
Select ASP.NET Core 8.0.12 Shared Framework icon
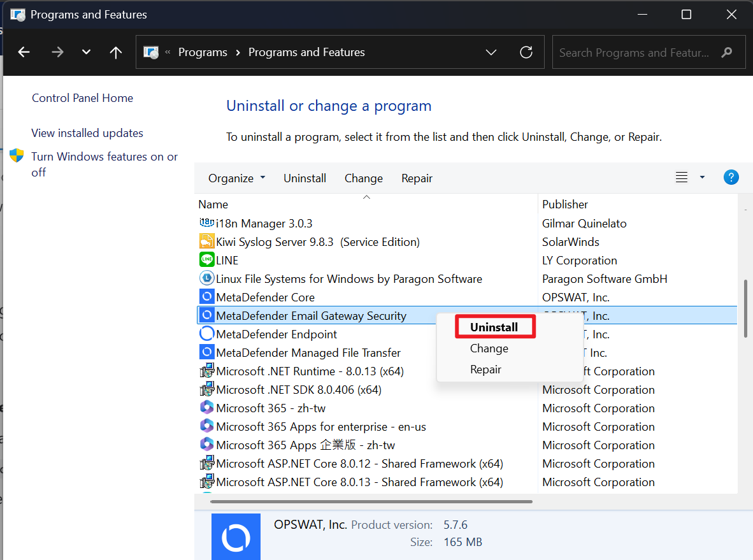pos(206,463)
